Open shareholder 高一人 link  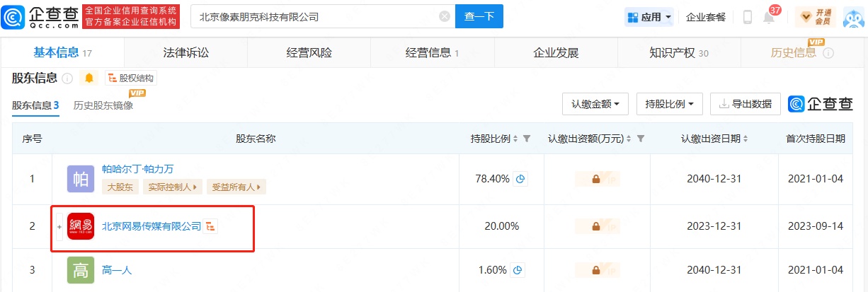117,270
